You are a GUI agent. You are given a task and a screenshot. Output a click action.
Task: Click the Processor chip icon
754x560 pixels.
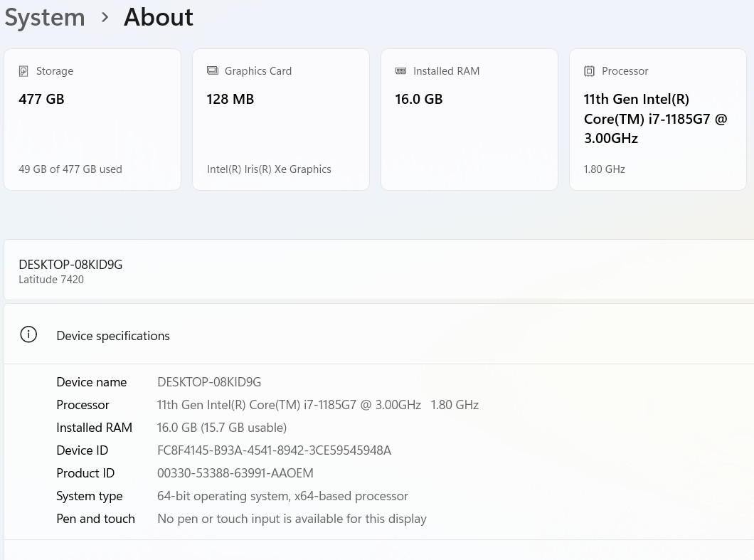tap(589, 71)
